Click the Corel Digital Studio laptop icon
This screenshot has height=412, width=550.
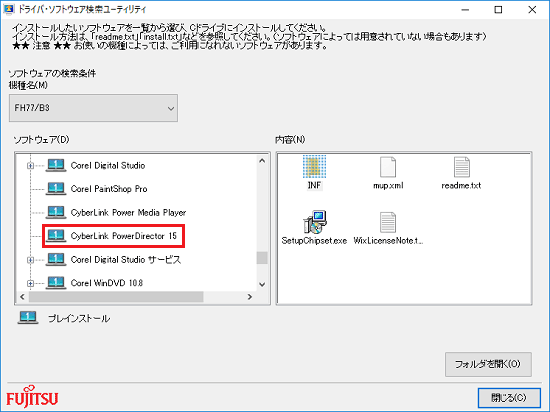click(x=56, y=165)
